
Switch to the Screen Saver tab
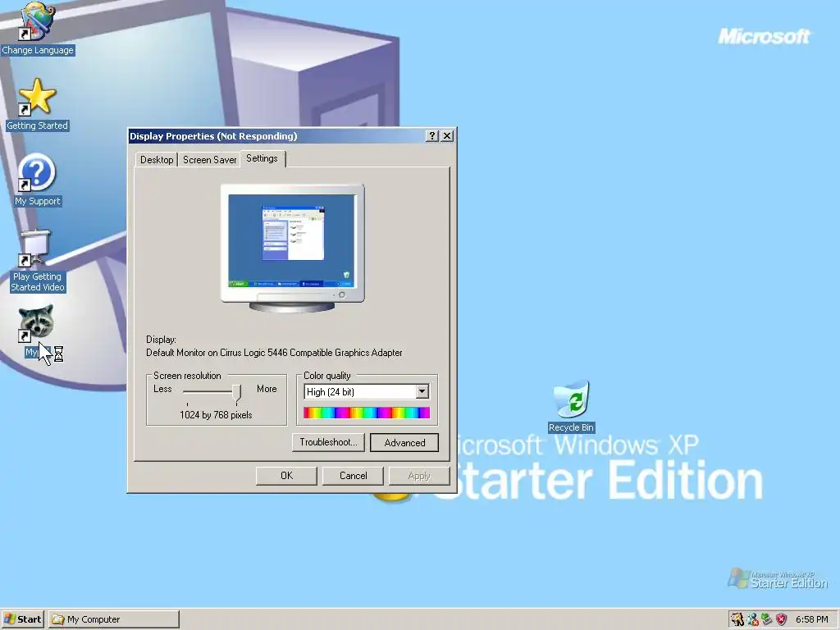click(x=209, y=160)
